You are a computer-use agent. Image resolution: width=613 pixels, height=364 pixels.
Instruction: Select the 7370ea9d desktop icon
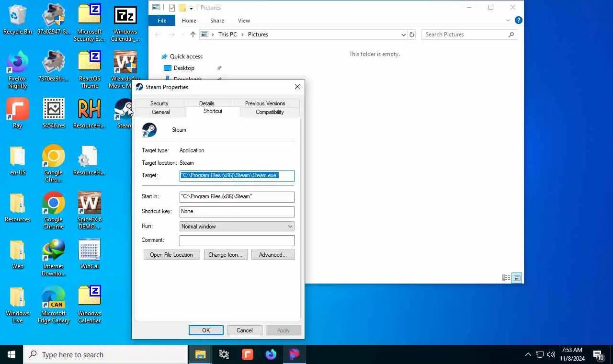point(54,66)
